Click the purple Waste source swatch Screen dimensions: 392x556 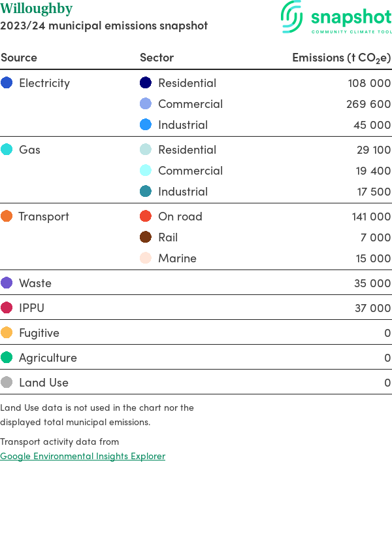pos(7,283)
